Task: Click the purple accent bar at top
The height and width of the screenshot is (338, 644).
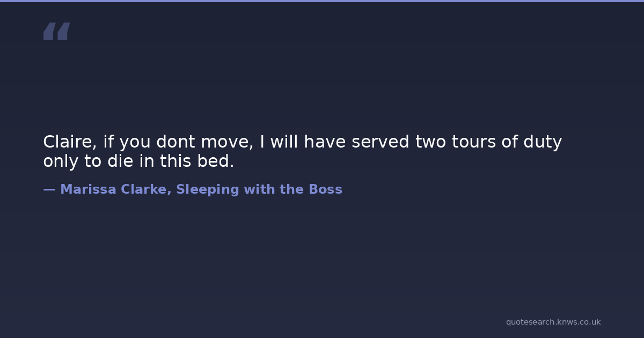Action: point(322,1)
